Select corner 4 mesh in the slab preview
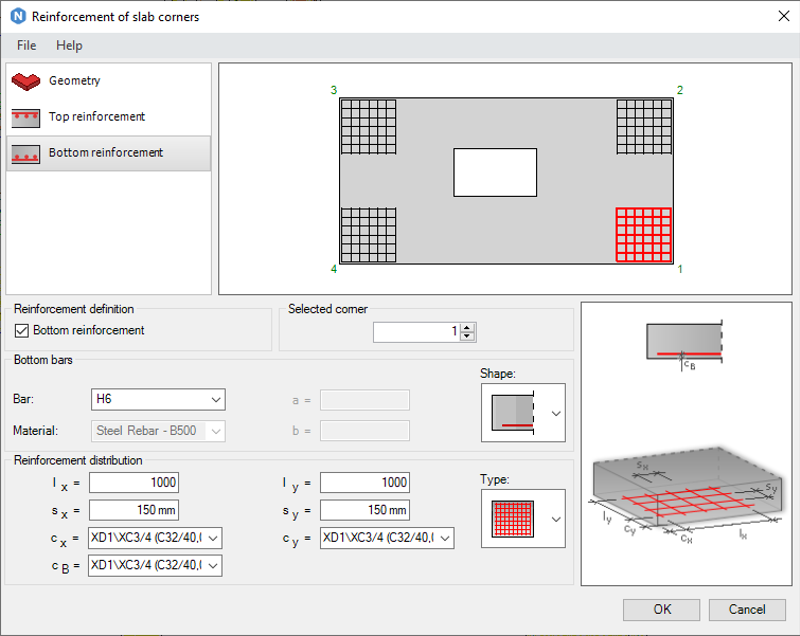 pos(368,235)
